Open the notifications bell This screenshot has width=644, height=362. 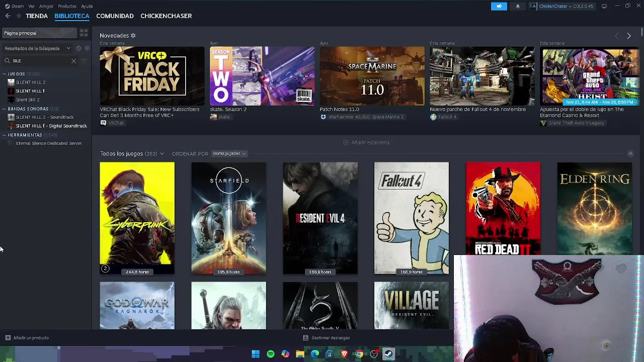(x=518, y=7)
